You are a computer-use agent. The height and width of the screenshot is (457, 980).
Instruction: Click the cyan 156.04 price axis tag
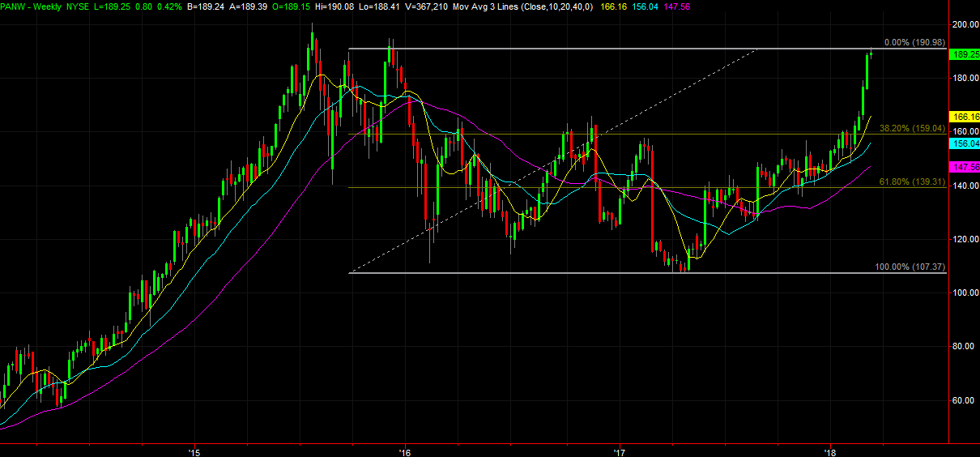click(x=965, y=143)
